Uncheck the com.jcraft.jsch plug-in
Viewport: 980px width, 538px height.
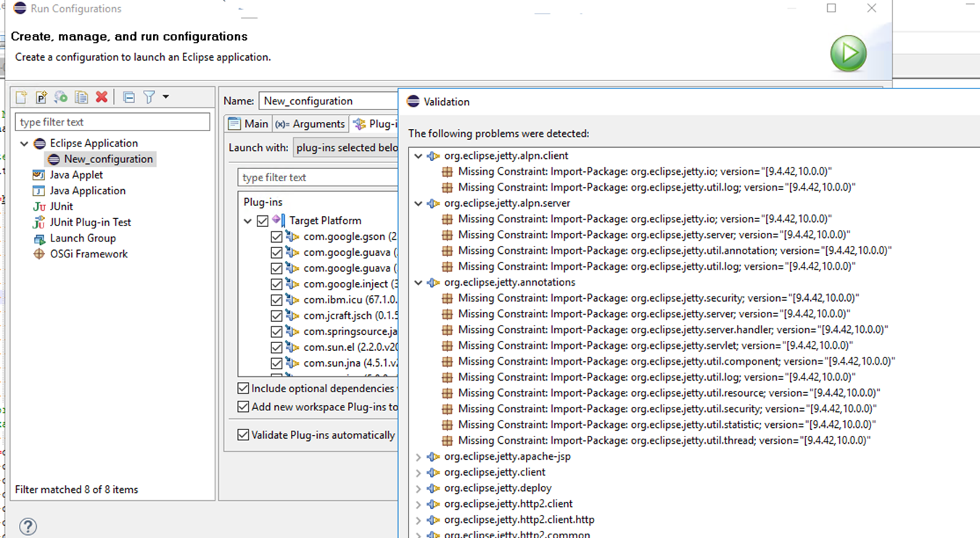tap(276, 316)
